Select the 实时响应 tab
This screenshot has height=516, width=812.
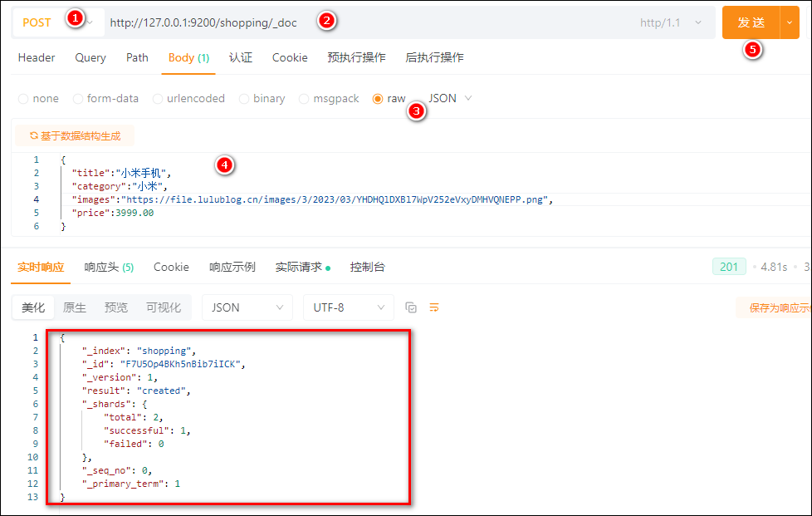(41, 268)
